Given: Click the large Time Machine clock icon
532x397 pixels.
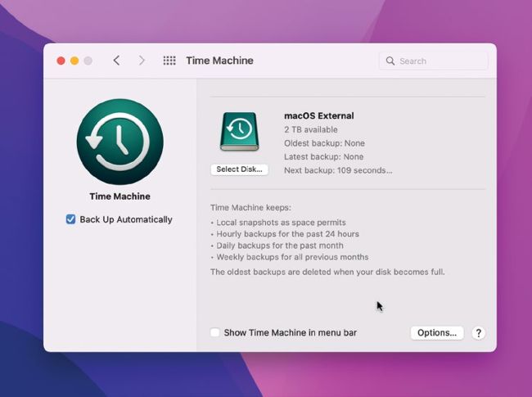Looking at the screenshot, I should click(119, 142).
